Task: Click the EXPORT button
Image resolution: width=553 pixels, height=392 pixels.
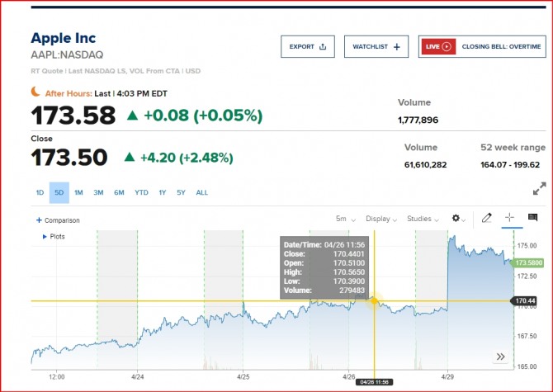Action: pyautogui.click(x=307, y=47)
